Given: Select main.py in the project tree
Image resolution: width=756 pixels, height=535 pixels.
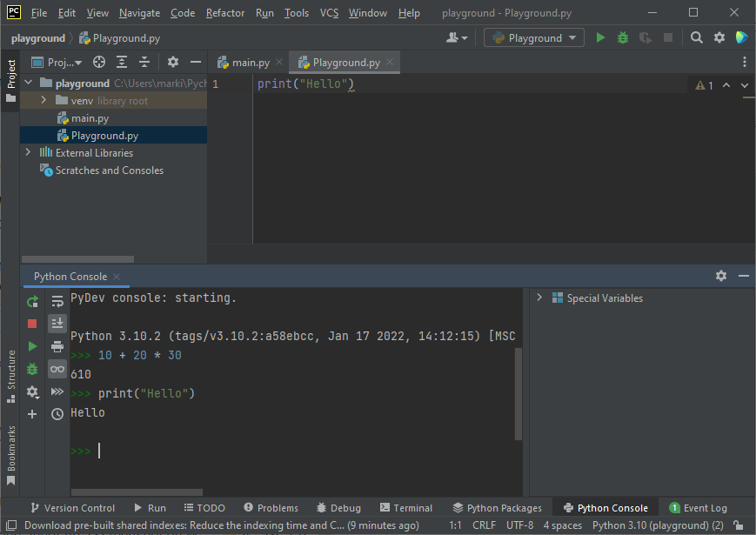Looking at the screenshot, I should pos(90,118).
